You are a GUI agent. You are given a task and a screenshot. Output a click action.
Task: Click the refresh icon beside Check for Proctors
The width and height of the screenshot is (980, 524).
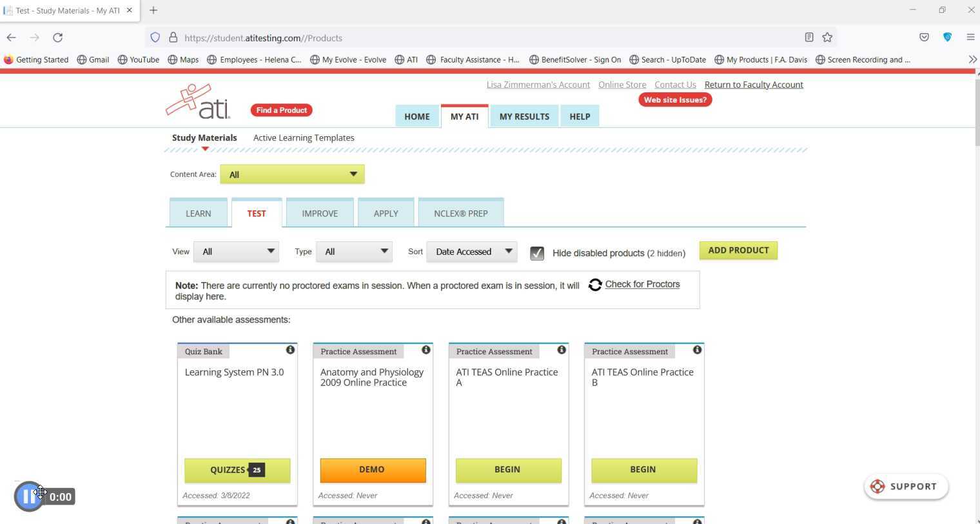pos(594,285)
